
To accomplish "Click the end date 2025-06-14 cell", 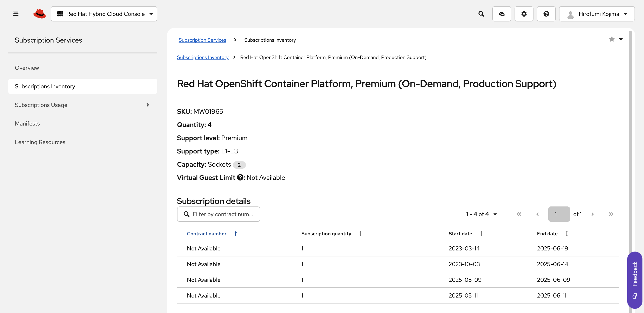I will pyautogui.click(x=552, y=264).
